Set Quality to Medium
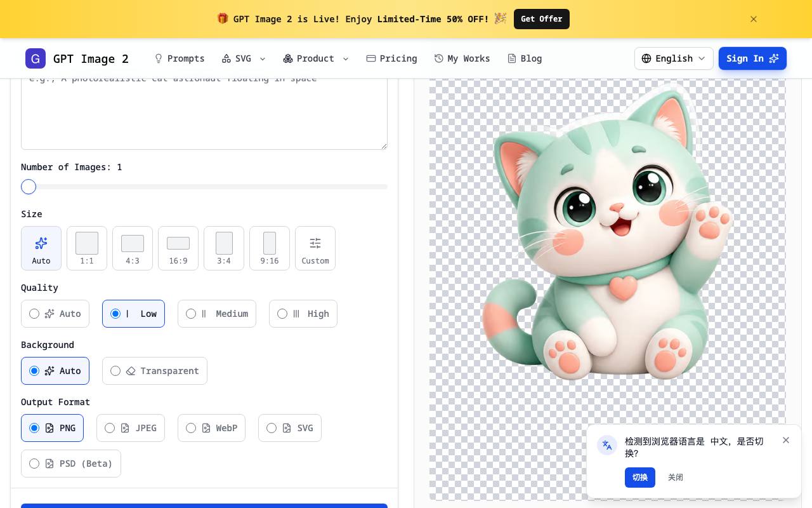The height and width of the screenshot is (508, 812). click(217, 314)
